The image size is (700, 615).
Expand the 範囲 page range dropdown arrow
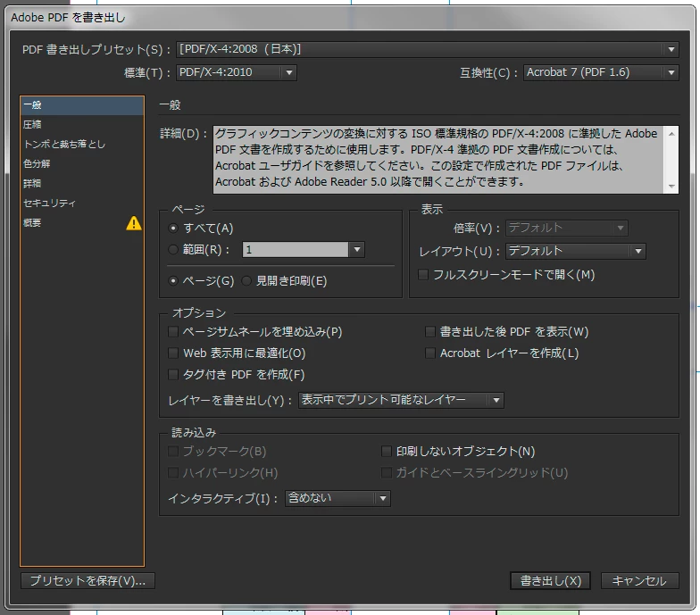[357, 250]
